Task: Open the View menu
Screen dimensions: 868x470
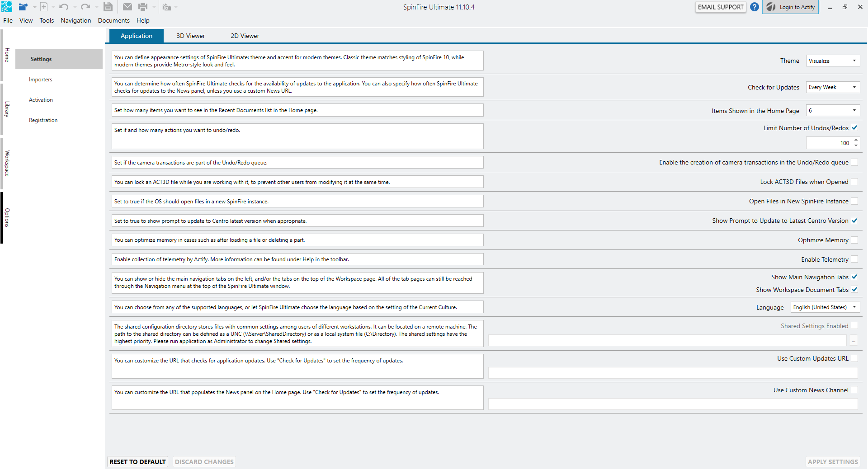Action: coord(26,20)
